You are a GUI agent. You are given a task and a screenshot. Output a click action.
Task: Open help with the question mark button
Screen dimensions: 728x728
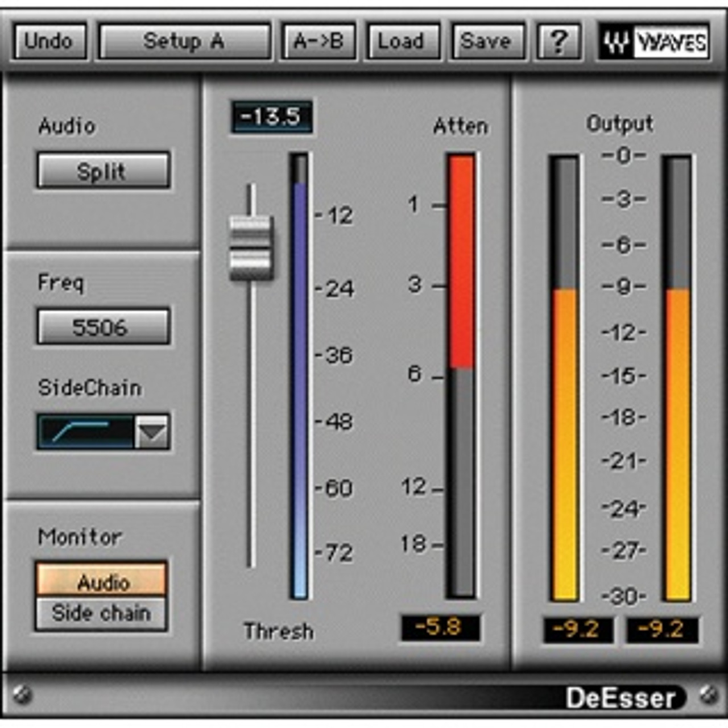(x=559, y=41)
